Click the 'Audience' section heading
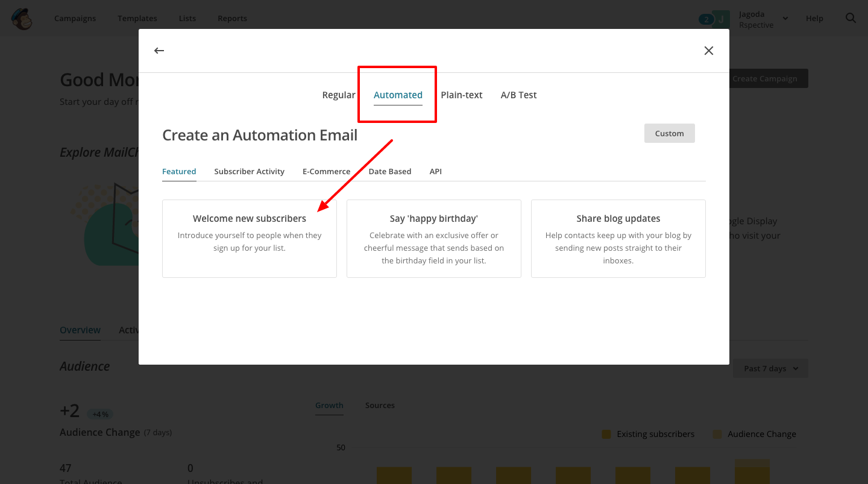The image size is (868, 484). [85, 366]
